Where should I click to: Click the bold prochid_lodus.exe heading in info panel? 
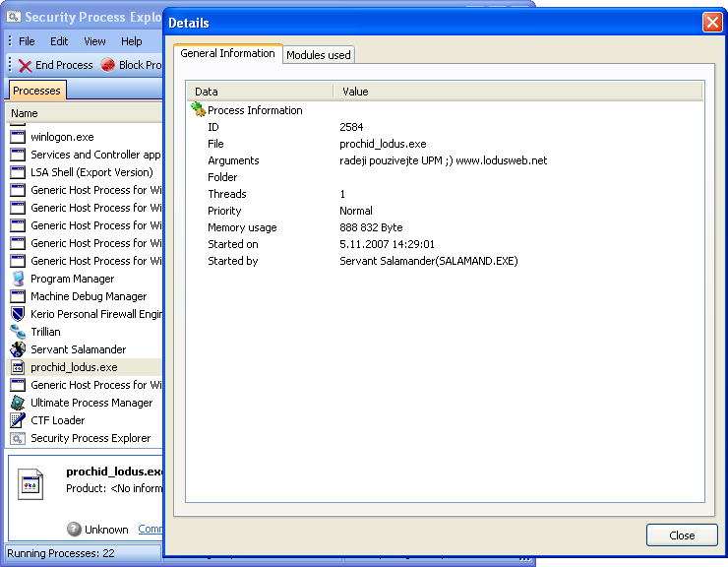point(114,472)
